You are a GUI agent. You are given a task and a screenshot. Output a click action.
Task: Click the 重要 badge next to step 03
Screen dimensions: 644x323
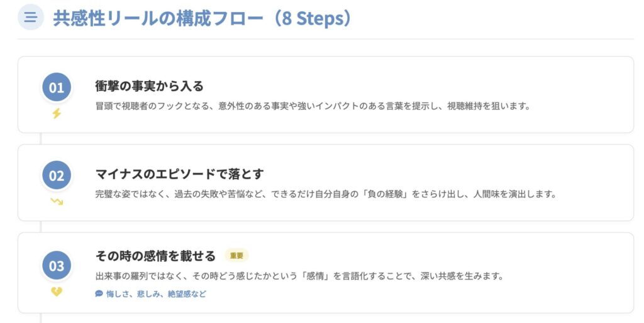236,256
